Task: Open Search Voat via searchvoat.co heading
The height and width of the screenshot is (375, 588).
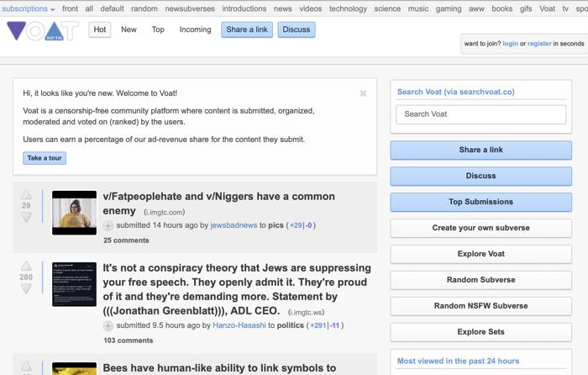Action: [455, 92]
